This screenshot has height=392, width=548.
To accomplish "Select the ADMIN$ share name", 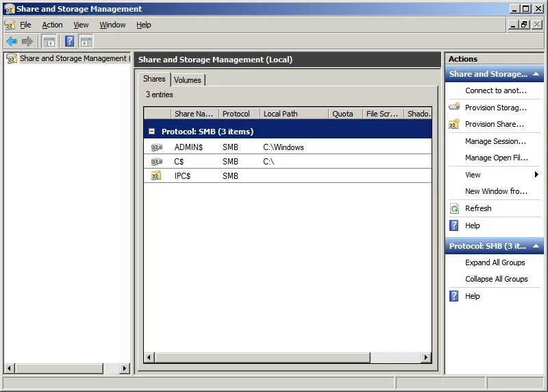I will tap(188, 147).
